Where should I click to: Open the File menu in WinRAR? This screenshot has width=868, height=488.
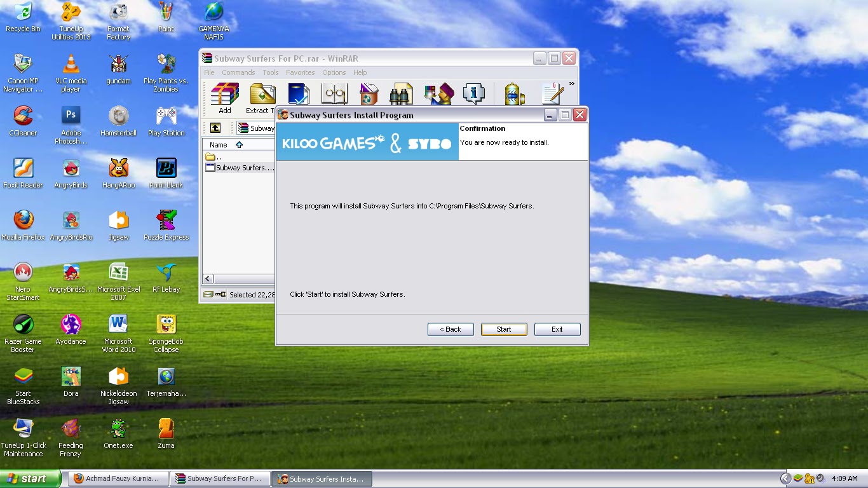point(209,72)
